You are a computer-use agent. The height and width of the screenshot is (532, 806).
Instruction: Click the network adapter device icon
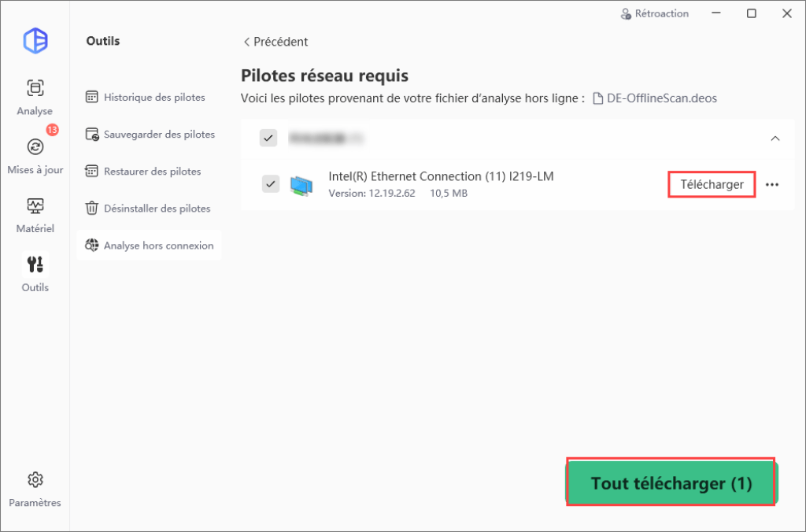click(x=301, y=185)
